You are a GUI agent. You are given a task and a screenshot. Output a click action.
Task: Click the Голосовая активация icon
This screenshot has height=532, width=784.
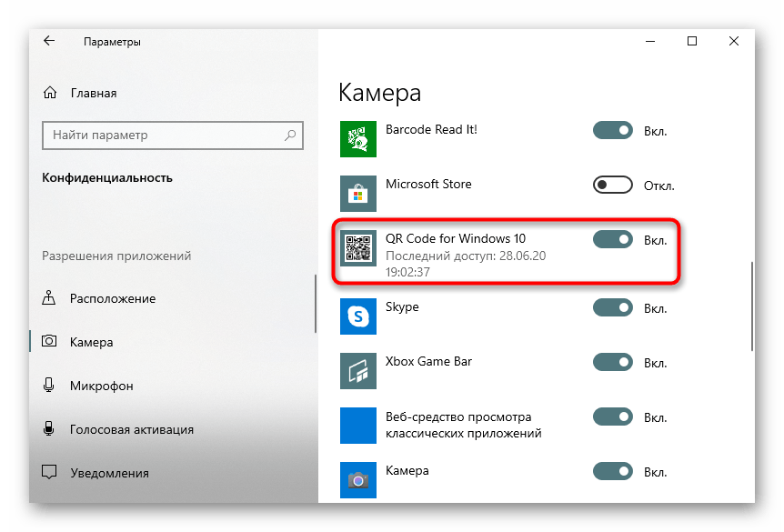(48, 428)
